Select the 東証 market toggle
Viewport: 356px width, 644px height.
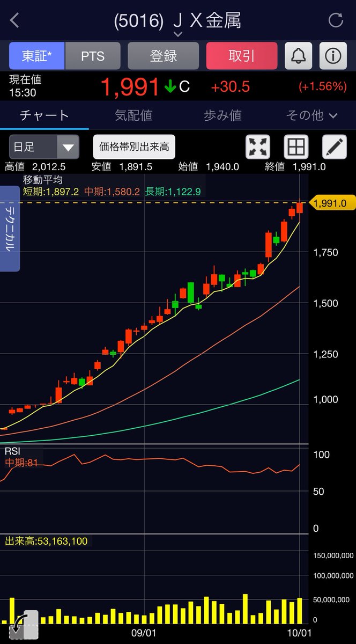(37, 56)
